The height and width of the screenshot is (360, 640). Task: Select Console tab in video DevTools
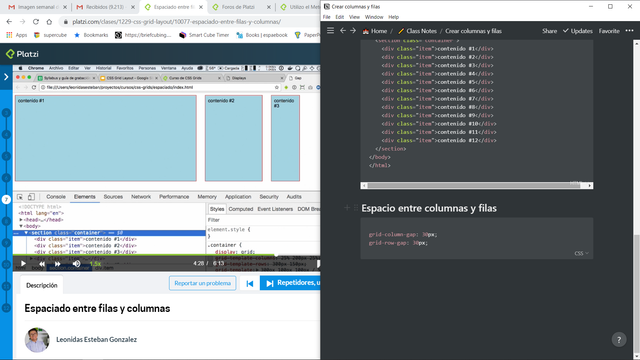[56, 197]
